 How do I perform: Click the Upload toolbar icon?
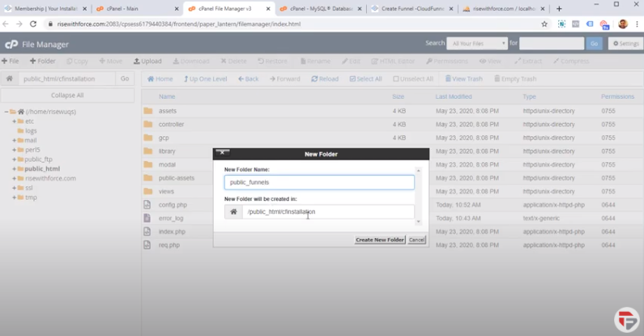pos(148,61)
